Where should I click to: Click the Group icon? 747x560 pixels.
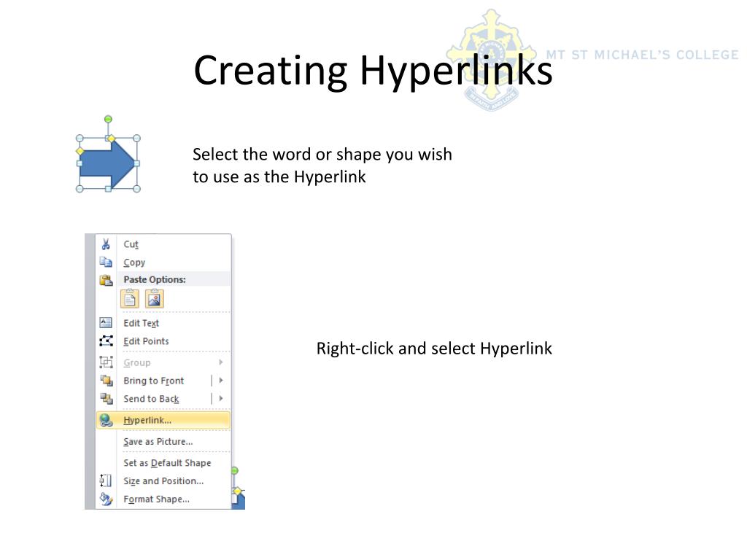(x=106, y=362)
